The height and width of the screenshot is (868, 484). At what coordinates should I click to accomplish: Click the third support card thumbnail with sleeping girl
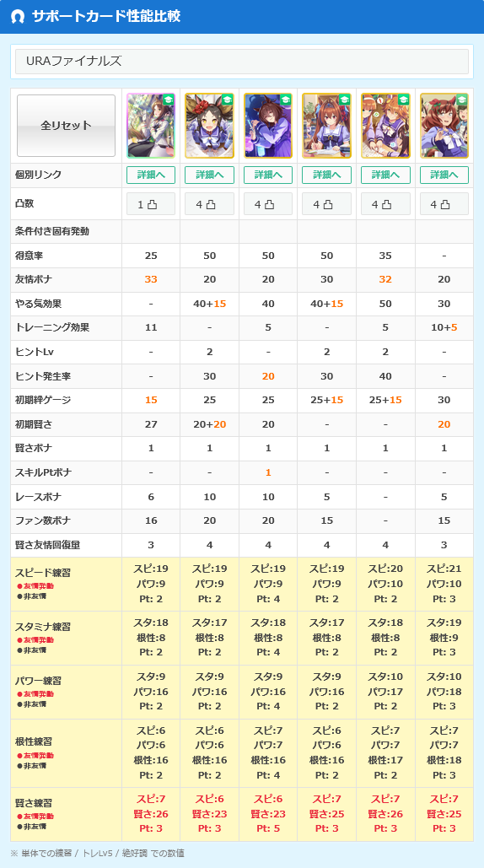tap(268, 126)
